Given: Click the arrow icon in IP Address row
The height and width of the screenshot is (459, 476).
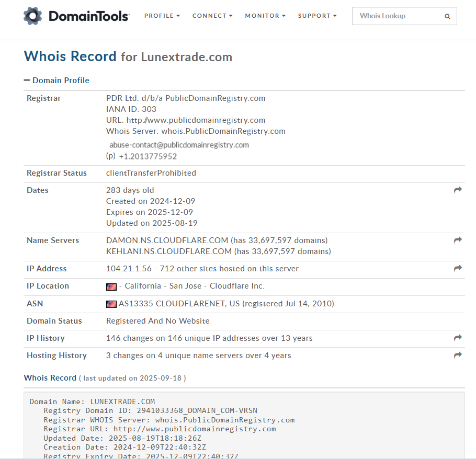Looking at the screenshot, I should [458, 269].
